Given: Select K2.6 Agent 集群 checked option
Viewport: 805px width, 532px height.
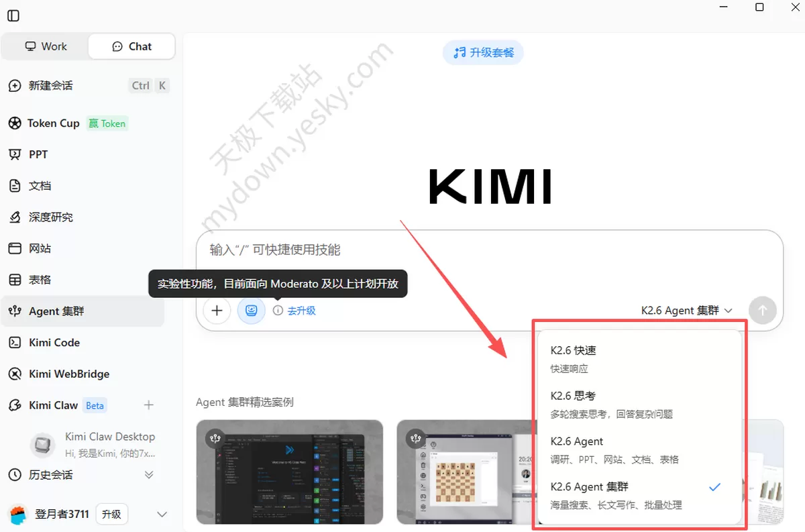Looking at the screenshot, I should (x=641, y=495).
